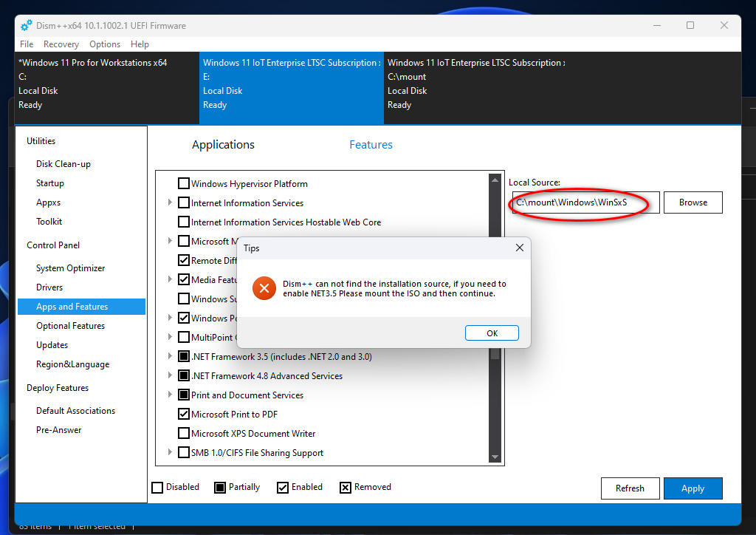Image resolution: width=756 pixels, height=535 pixels.
Task: Expand the Microsoft M… feature node
Action: (170, 240)
